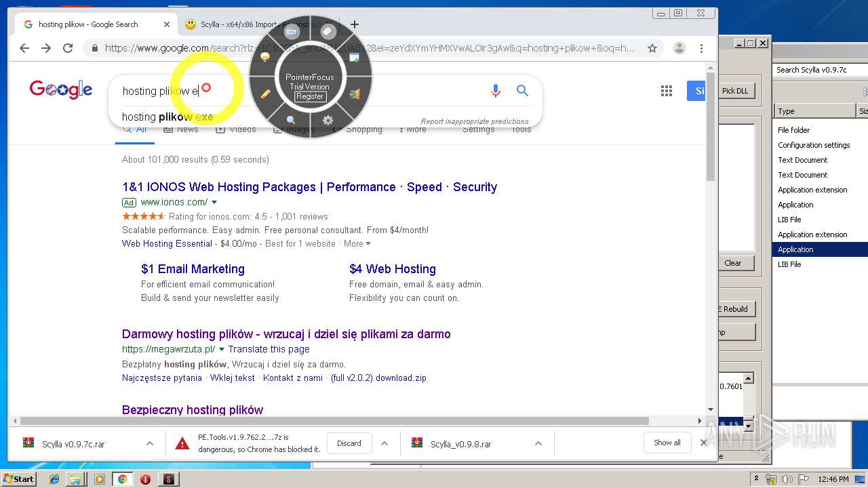Select the eraser tool in PointerFocus wheel
Screen dimensions: 868x488
pos(328,32)
